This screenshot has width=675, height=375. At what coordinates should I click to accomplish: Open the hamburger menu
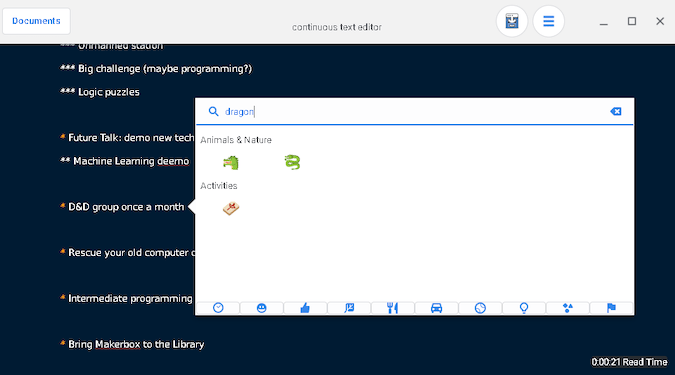coord(548,21)
